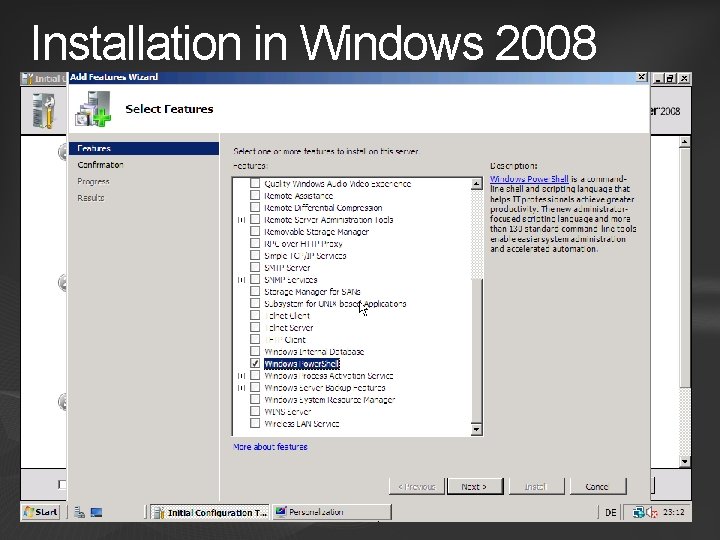Check Quality Windows Audio Video Experience
Screen dimensions: 720x540
(255, 183)
